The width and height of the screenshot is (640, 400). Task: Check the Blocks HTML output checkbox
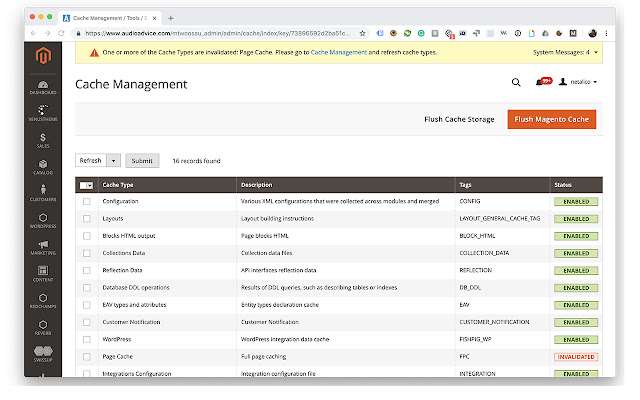pos(87,236)
